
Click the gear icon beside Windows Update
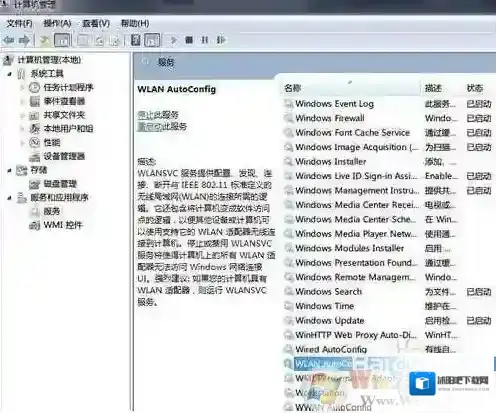click(x=288, y=321)
